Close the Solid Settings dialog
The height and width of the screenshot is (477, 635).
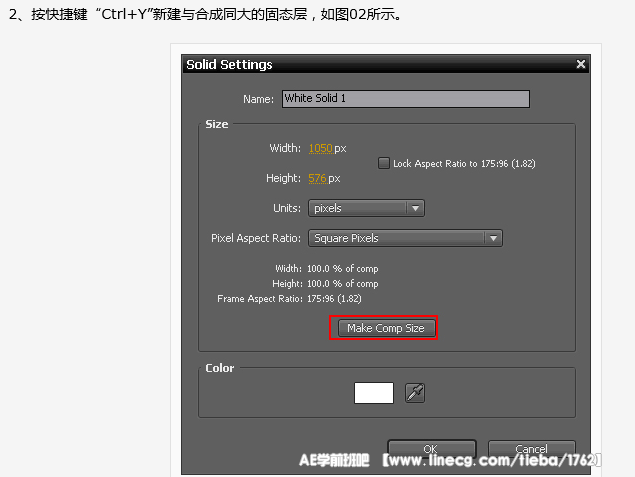pyautogui.click(x=581, y=64)
